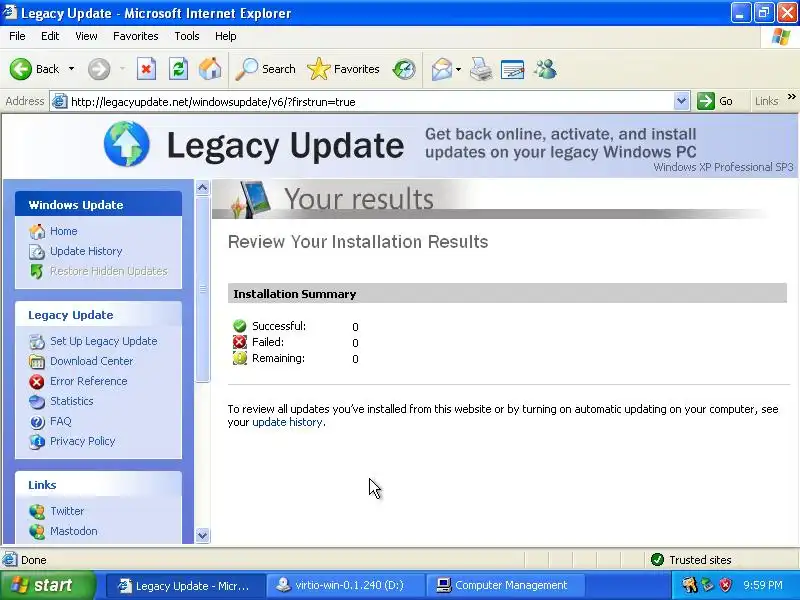The height and width of the screenshot is (600, 800).
Task: Stop page loading with the red X icon
Action: [146, 69]
